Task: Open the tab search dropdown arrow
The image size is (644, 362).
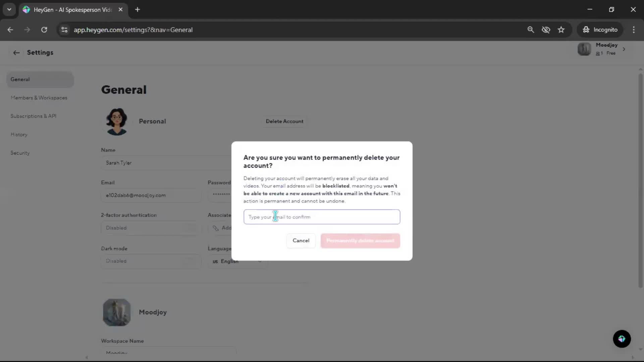Action: click(x=9, y=9)
